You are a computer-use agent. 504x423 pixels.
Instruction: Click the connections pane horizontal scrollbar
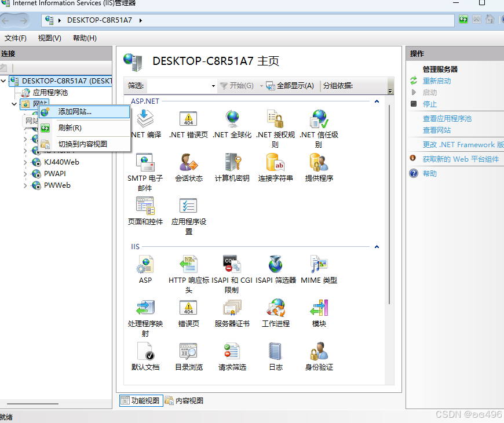(x=32, y=404)
